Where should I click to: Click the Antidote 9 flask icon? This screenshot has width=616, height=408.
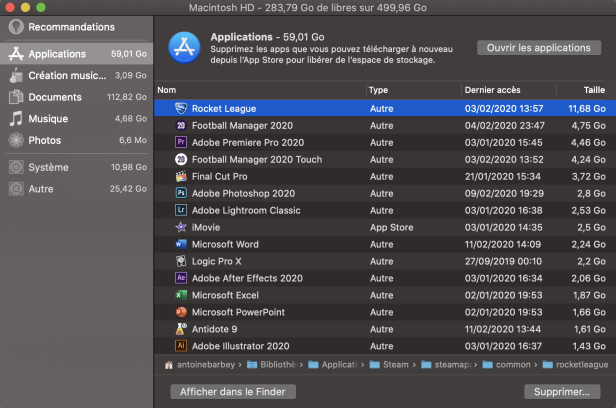[181, 329]
